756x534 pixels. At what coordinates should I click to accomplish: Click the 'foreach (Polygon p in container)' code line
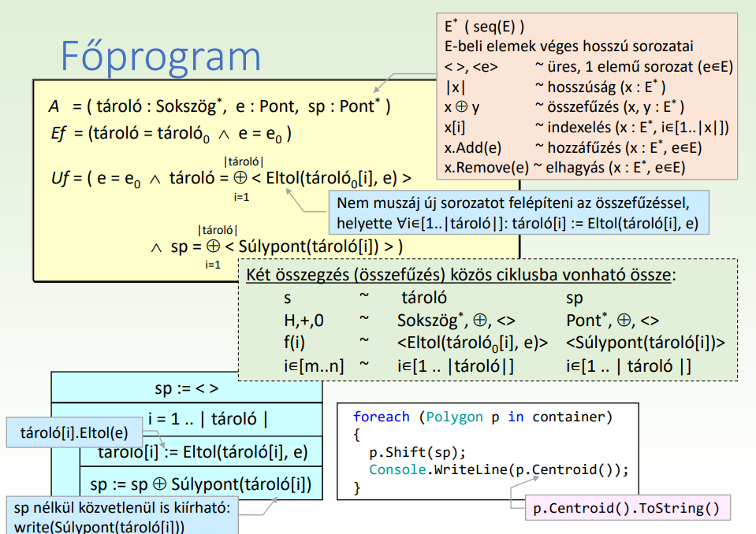(482, 417)
